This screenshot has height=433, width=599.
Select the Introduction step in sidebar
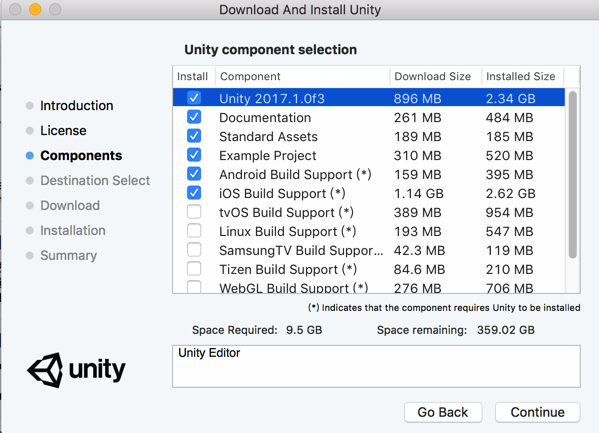[x=77, y=106]
